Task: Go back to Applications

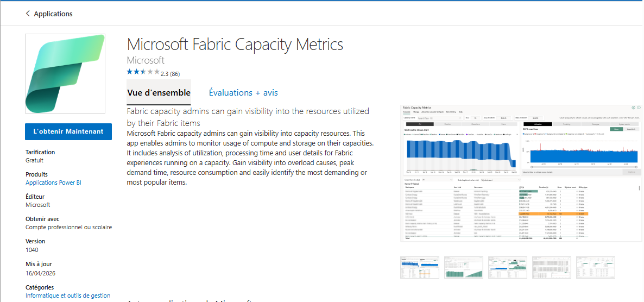Action: click(x=53, y=14)
